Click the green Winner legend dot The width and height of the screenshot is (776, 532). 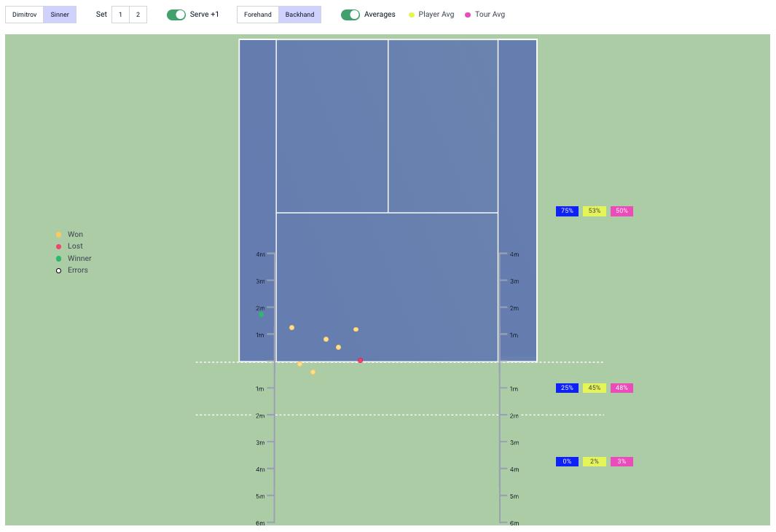pos(59,259)
